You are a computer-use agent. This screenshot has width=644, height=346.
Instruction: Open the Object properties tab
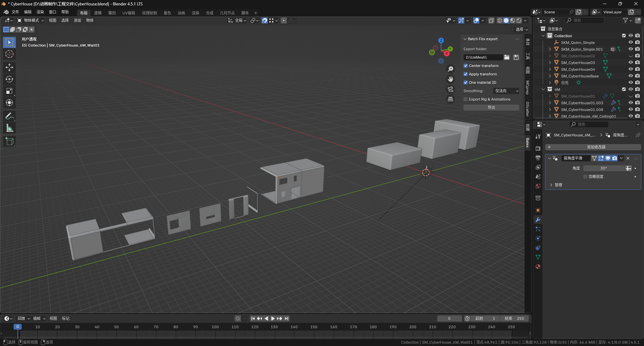pos(538,210)
